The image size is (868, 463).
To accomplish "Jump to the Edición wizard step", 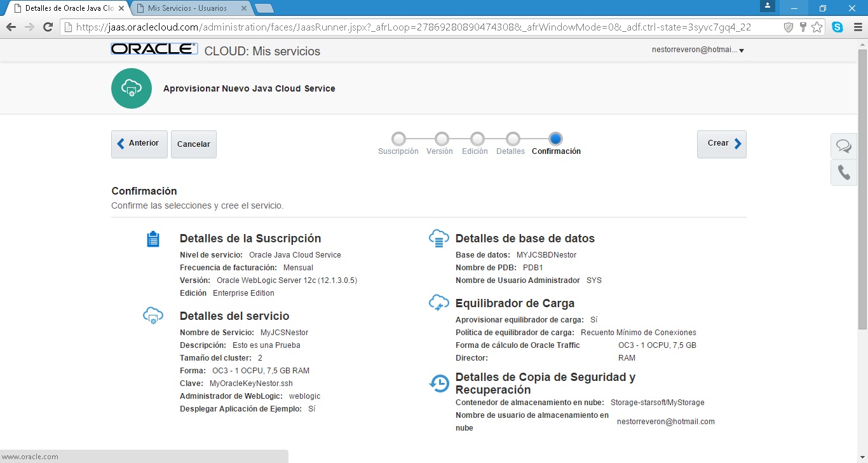I will point(477,139).
